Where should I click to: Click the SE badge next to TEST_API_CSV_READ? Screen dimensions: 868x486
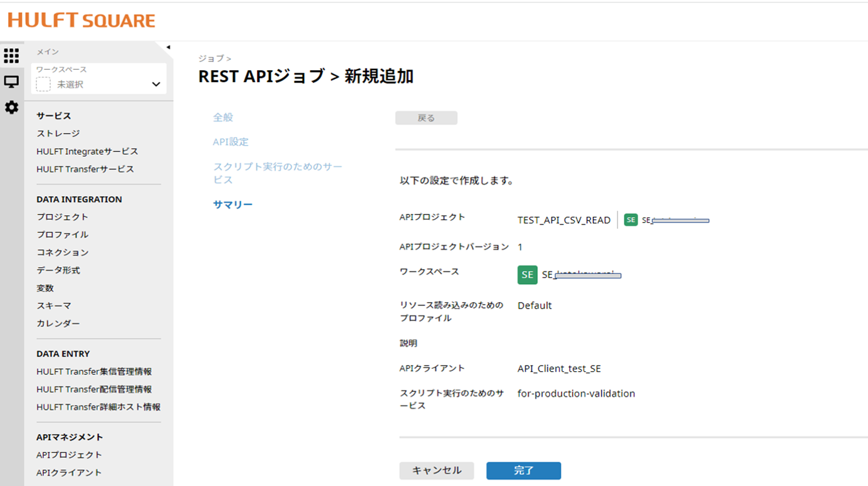tap(630, 219)
